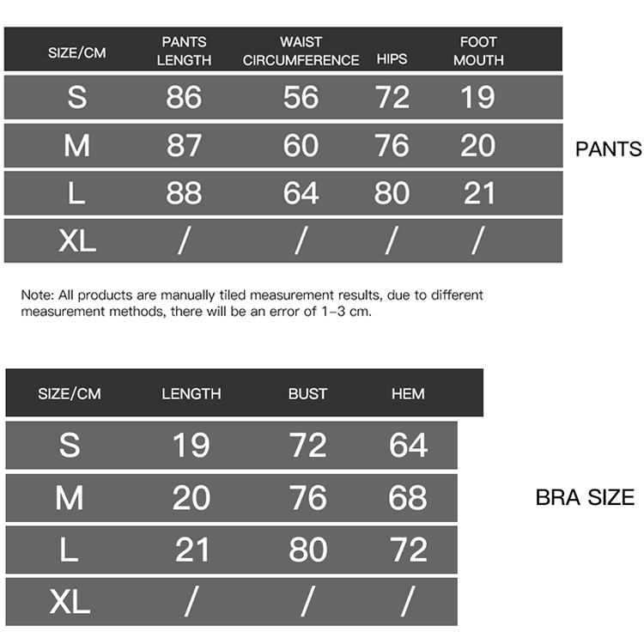Click size M row label in bra table
The width and height of the screenshot is (644, 644).
click(x=70, y=498)
